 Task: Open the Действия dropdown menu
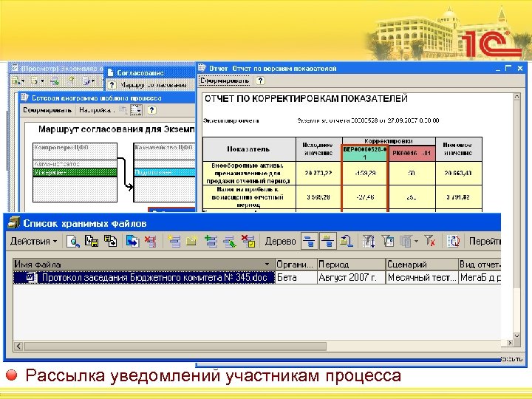point(33,241)
